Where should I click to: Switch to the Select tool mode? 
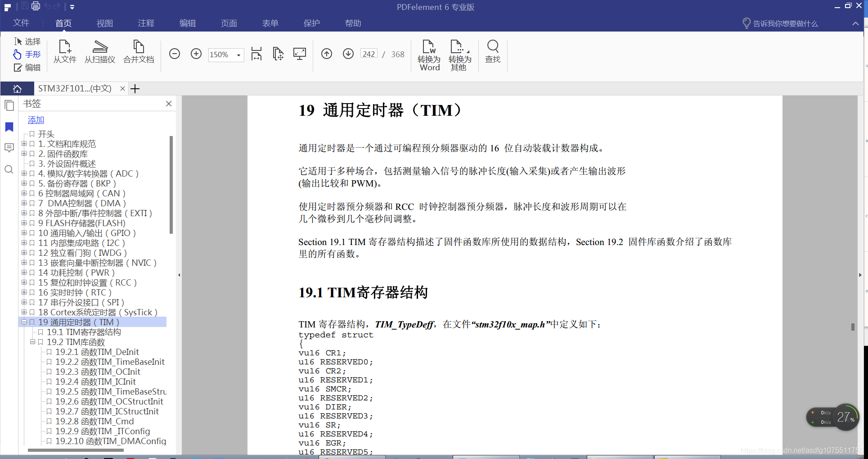click(x=27, y=41)
